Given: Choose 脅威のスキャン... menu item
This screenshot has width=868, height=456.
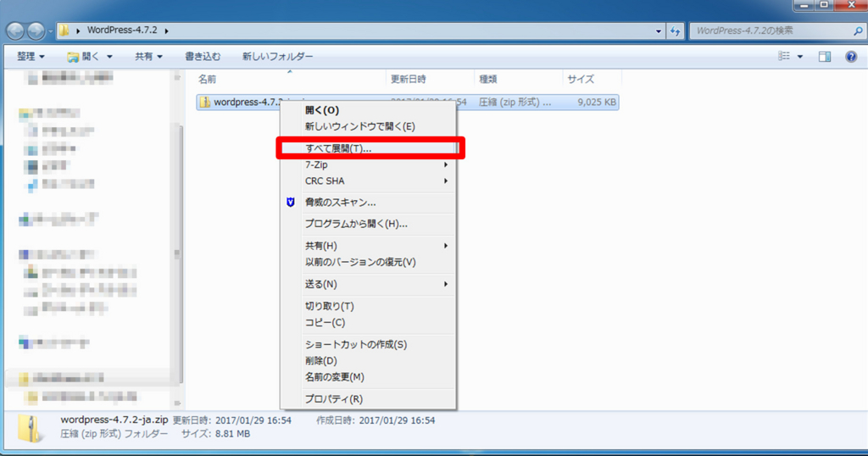Looking at the screenshot, I should pyautogui.click(x=368, y=203).
